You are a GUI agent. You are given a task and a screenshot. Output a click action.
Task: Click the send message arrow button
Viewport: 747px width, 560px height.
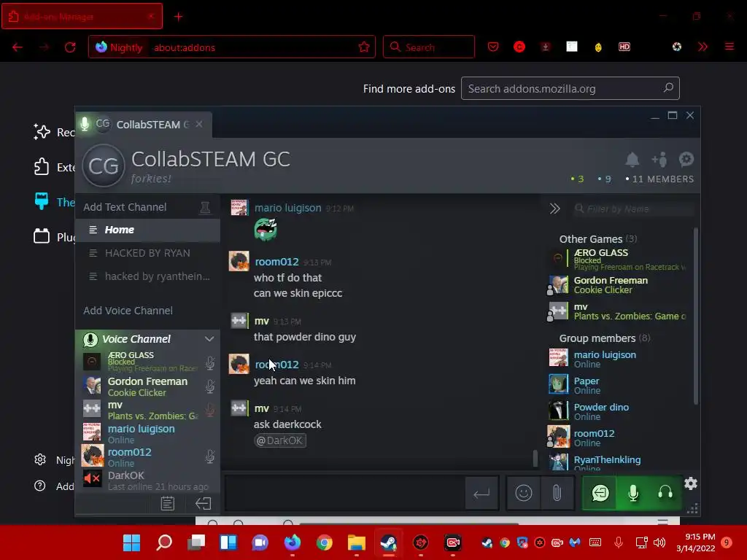tap(481, 494)
